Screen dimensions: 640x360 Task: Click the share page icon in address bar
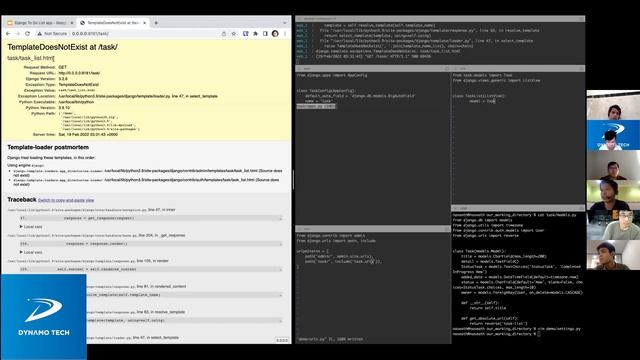pyautogui.click(x=224, y=33)
